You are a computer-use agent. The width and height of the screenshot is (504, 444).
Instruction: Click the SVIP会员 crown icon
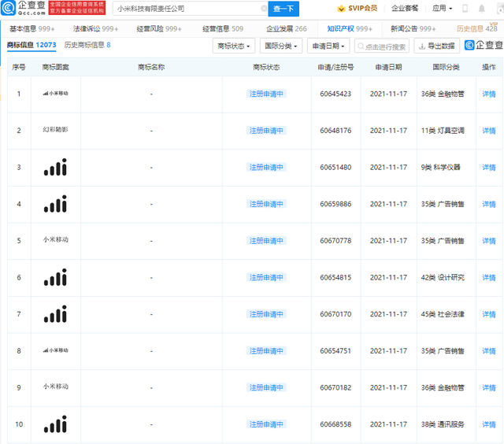pos(341,9)
